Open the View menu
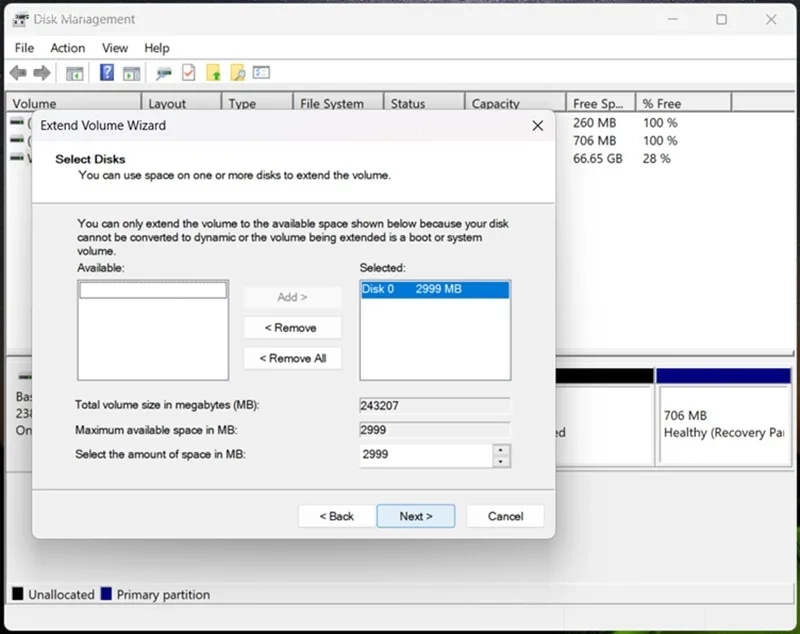This screenshot has height=634, width=800. tap(115, 48)
